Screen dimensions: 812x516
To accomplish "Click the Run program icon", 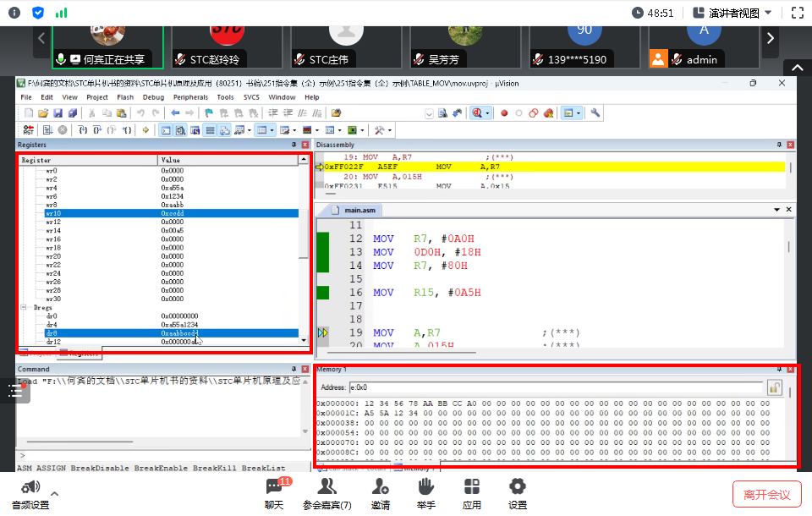I will click(47, 130).
